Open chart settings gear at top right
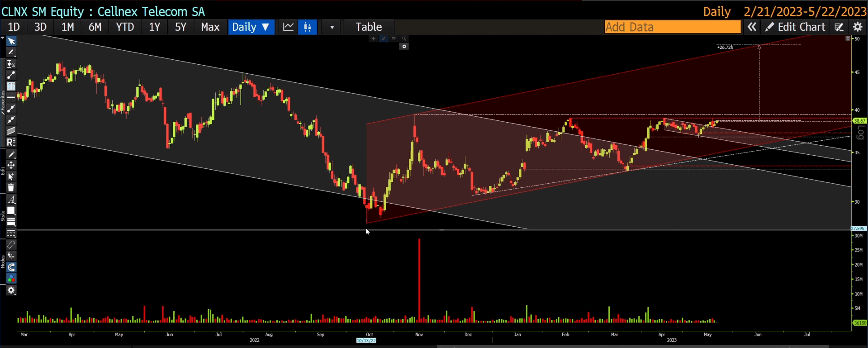The image size is (868, 348). (858, 27)
